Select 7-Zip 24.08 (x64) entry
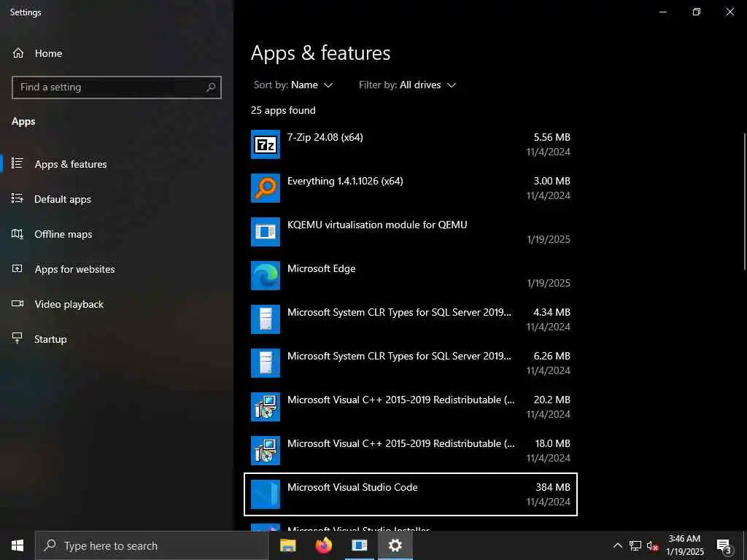 pos(411,144)
